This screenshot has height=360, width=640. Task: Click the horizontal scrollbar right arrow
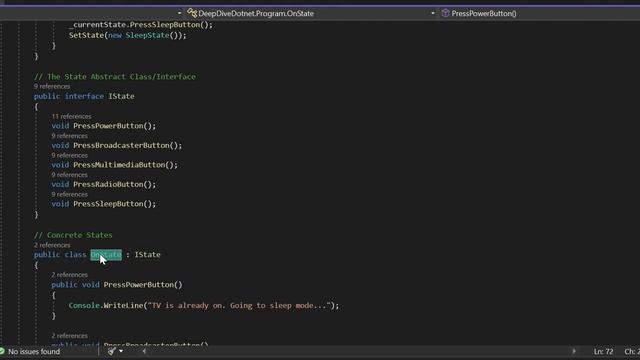(x=574, y=351)
